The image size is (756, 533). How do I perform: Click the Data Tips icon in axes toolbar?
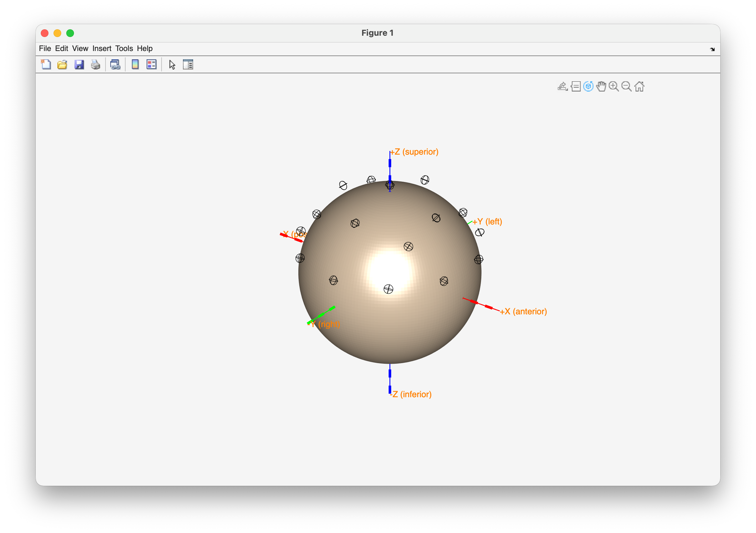(576, 86)
